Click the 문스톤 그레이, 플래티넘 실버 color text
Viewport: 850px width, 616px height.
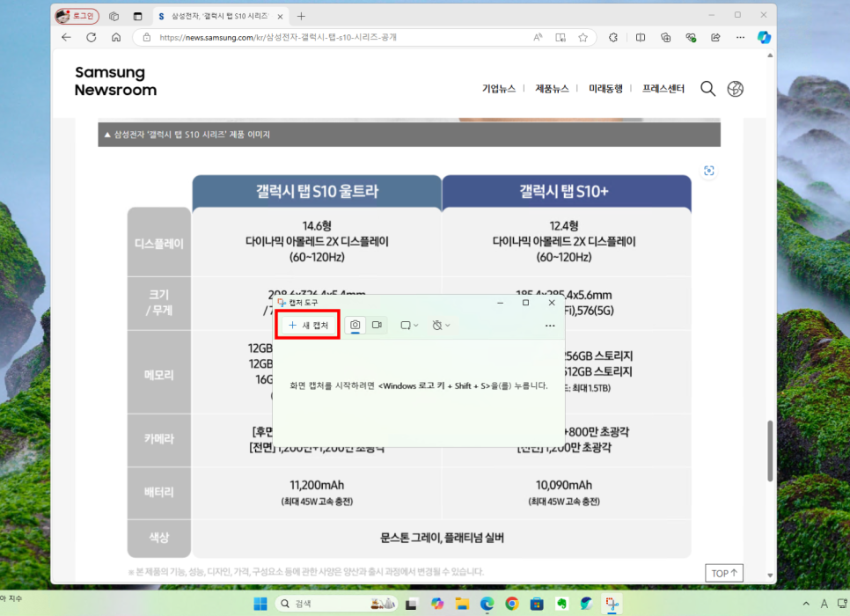[x=442, y=538]
